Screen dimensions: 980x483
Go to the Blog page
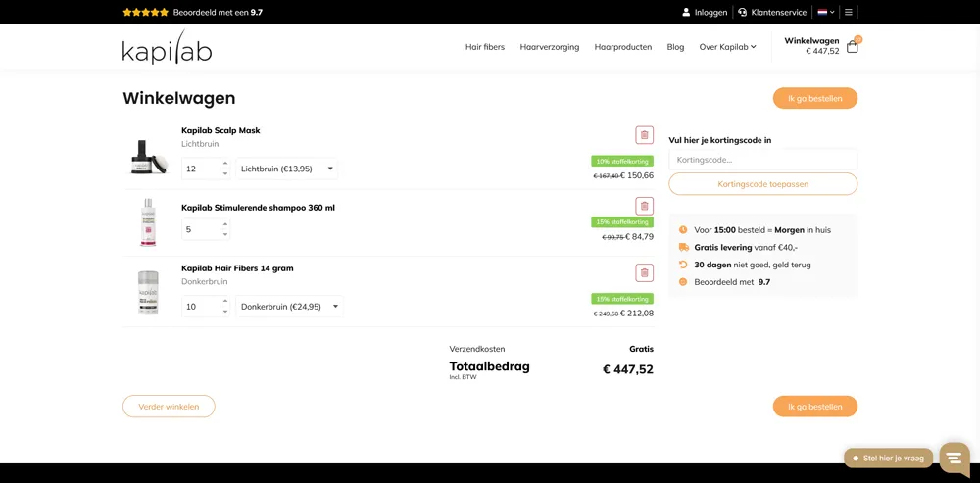point(675,47)
